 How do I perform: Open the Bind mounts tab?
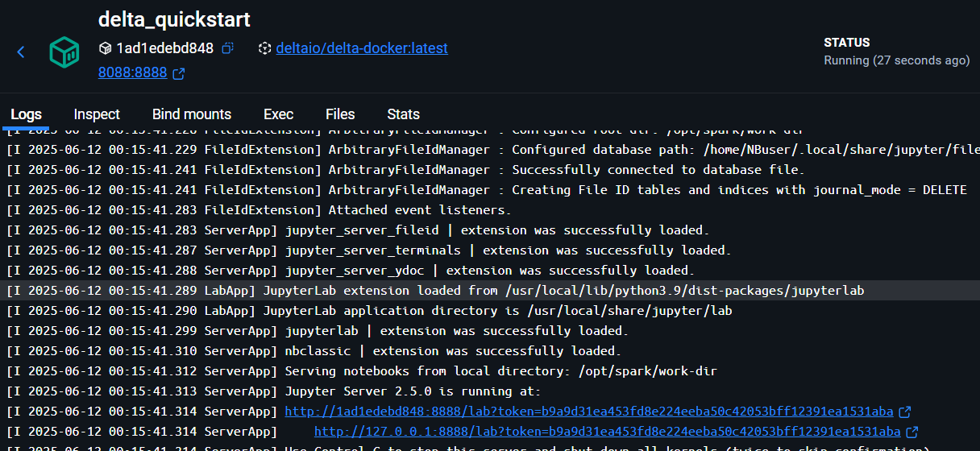coord(192,114)
